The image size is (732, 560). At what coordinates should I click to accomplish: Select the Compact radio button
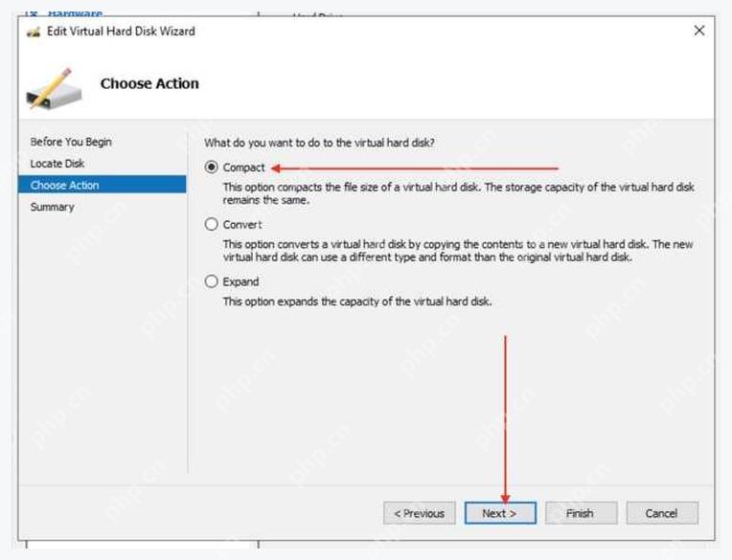[212, 167]
